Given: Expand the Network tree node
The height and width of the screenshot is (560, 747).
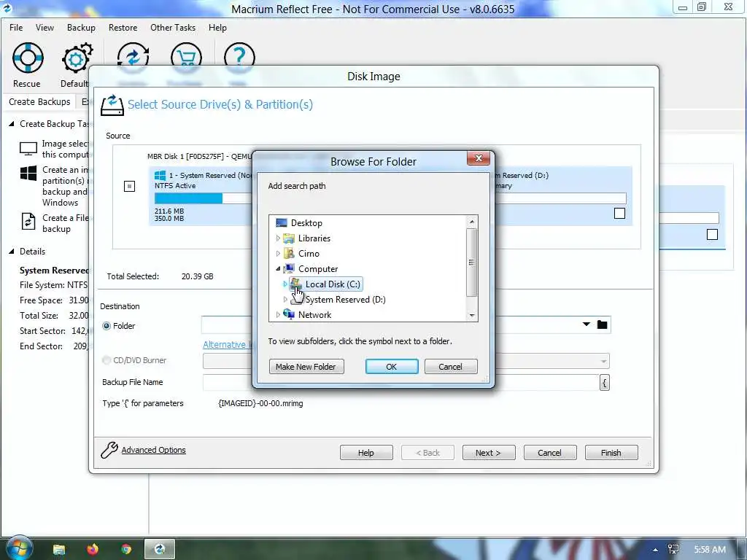Looking at the screenshot, I should point(278,314).
